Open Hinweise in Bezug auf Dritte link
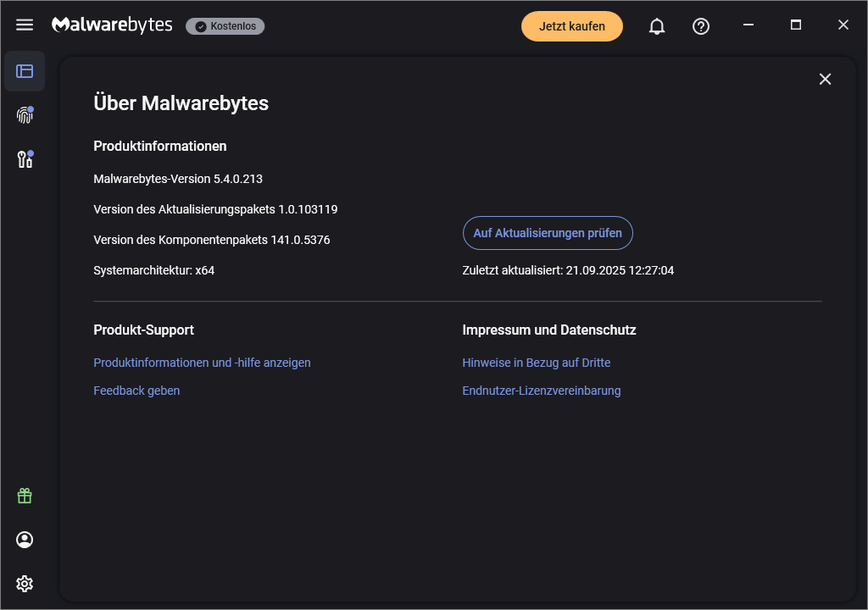 pos(537,363)
